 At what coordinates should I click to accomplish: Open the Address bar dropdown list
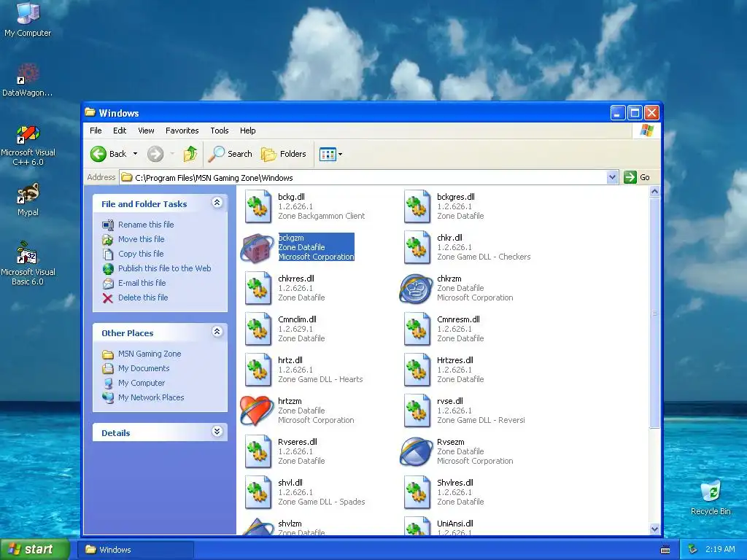[613, 178]
